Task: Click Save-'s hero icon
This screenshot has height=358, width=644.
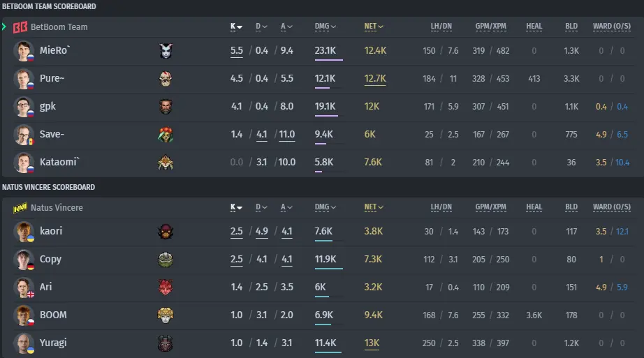Action: point(166,135)
